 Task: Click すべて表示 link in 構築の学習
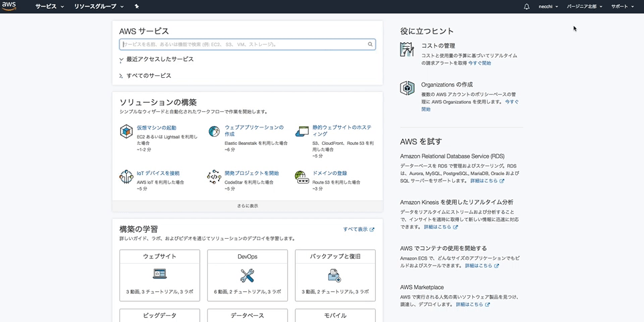(356, 229)
